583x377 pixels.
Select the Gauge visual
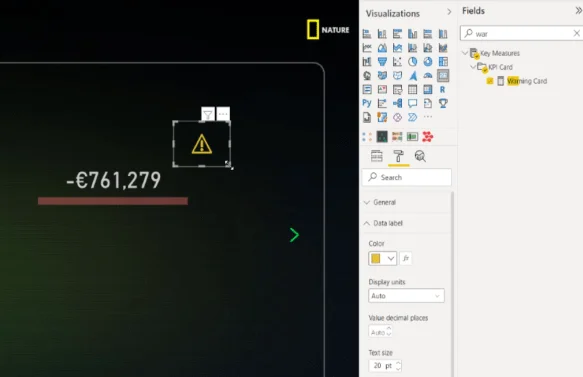tap(428, 75)
